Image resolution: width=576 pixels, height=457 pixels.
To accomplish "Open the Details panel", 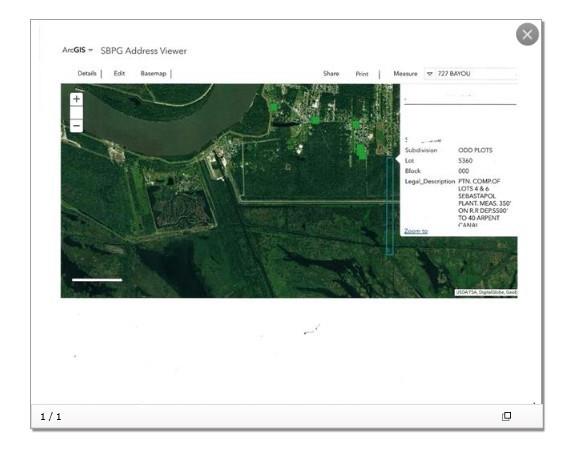I will (x=87, y=73).
